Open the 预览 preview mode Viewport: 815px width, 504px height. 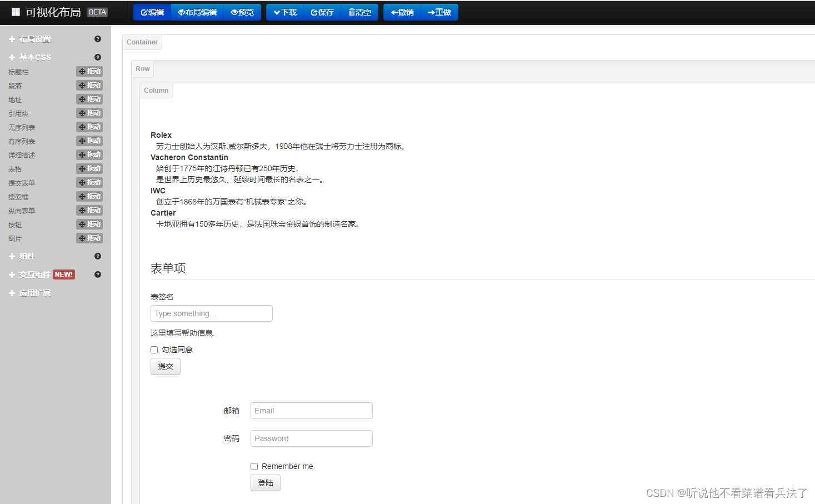[x=242, y=12]
